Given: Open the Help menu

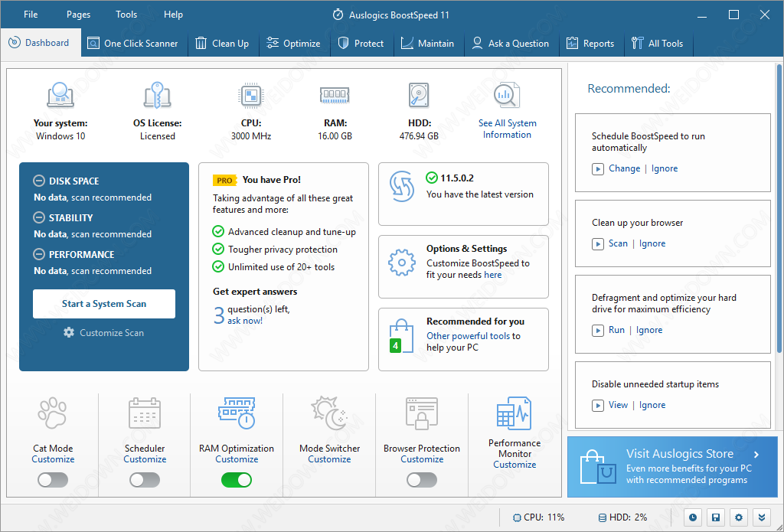Looking at the screenshot, I should (x=173, y=15).
